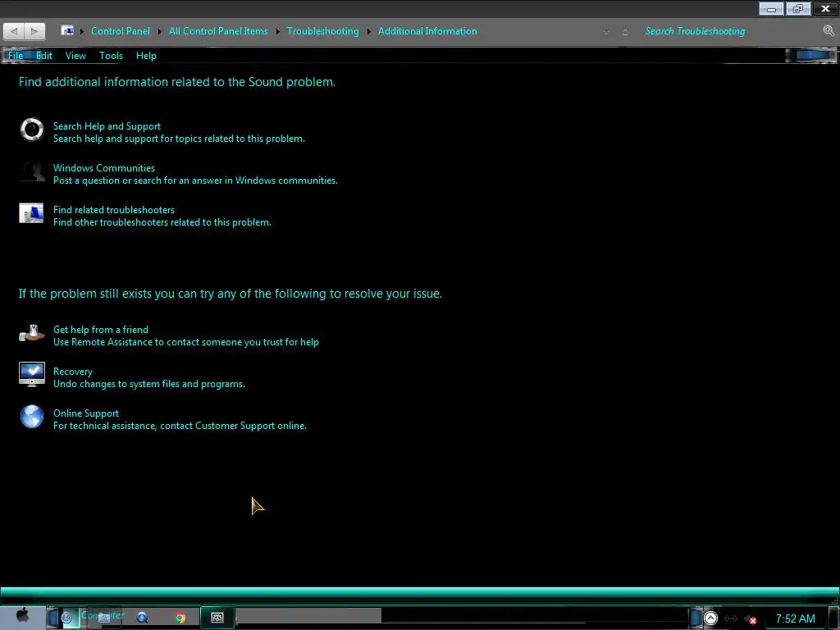The image size is (840, 630).
Task: Navigate to Troubleshooting breadcrumb
Action: click(323, 31)
